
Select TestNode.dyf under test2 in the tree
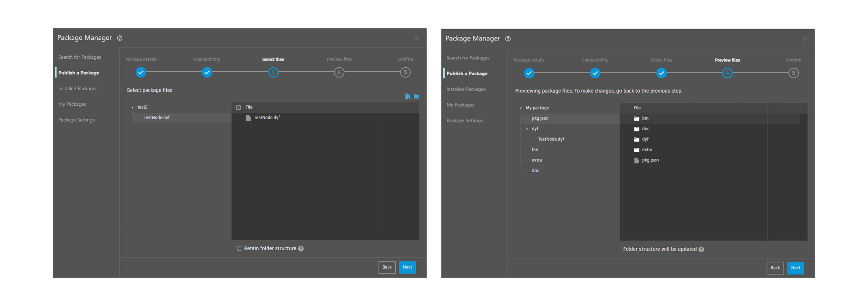pyautogui.click(x=156, y=118)
